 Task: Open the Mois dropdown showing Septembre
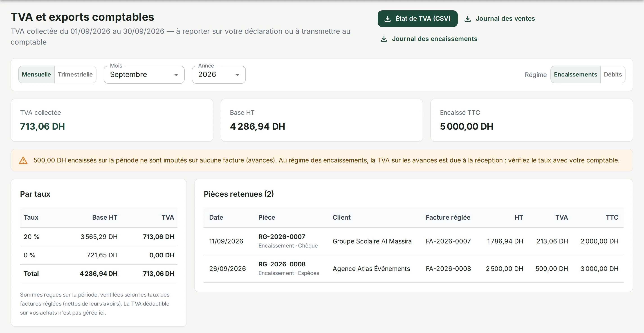tap(144, 74)
